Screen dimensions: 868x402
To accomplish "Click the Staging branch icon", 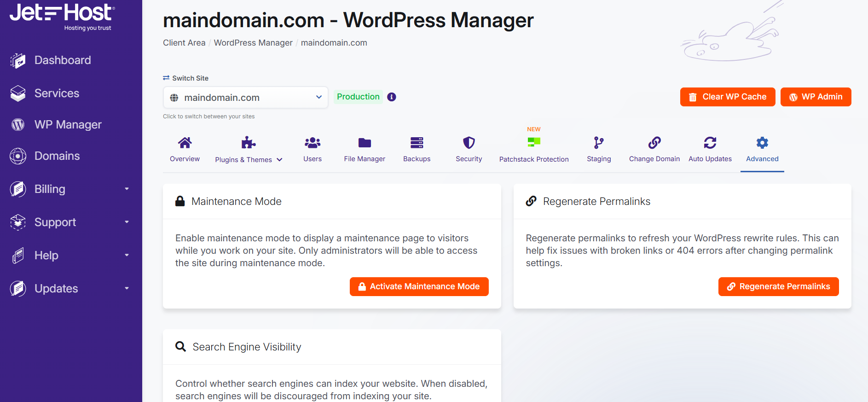I will 599,143.
